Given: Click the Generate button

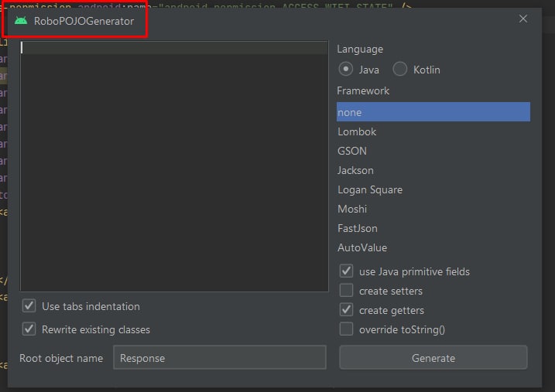Looking at the screenshot, I should (x=433, y=358).
